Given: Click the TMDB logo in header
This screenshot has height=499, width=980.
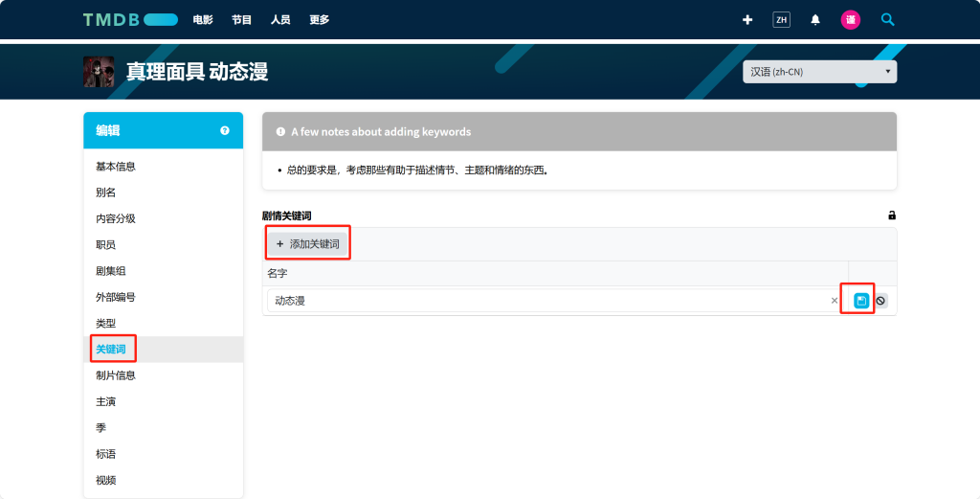Looking at the screenshot, I should (130, 19).
